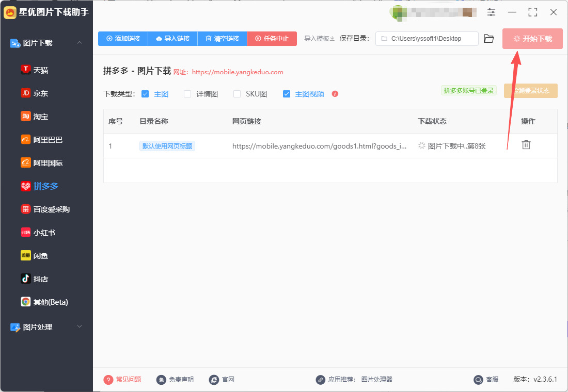Enable the 详情图 checkbox
The width and height of the screenshot is (568, 392).
click(187, 94)
